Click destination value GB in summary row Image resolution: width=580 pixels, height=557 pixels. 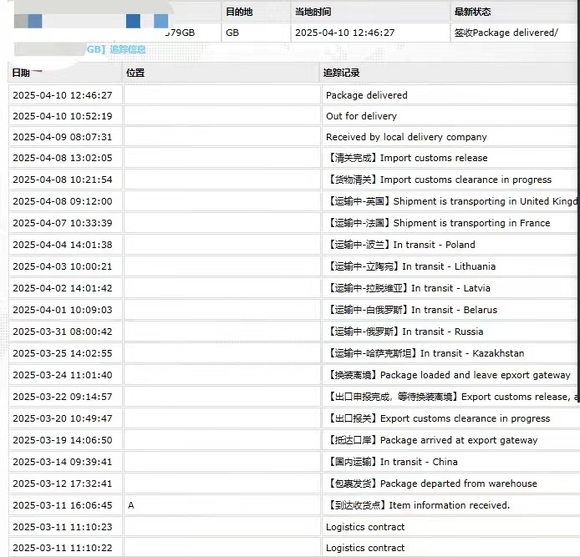tap(232, 33)
